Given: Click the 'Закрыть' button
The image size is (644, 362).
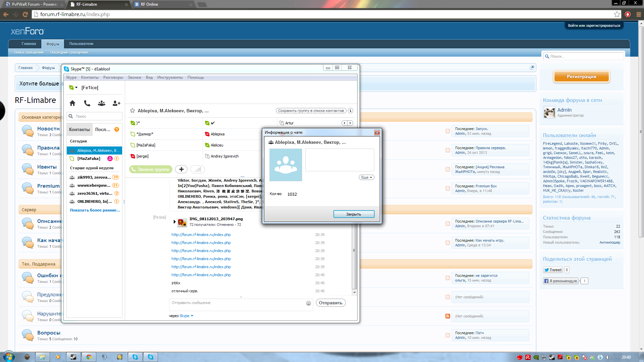Looking at the screenshot, I should pos(354,214).
